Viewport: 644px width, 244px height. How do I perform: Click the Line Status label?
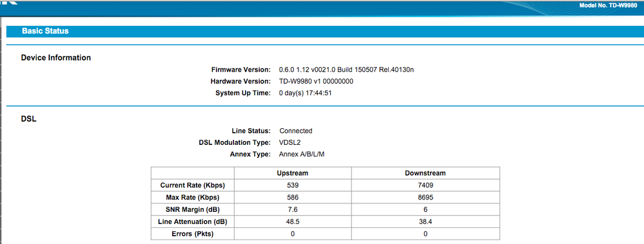tap(251, 131)
